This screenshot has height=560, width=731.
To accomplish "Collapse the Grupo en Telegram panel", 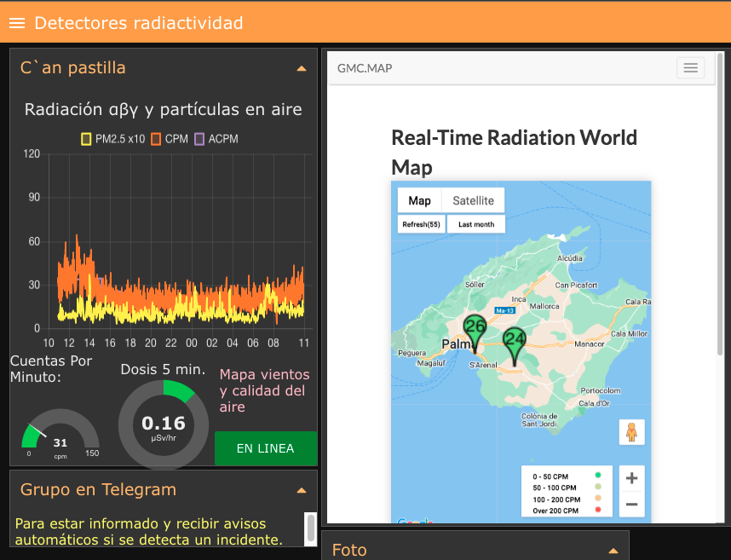I will tap(301, 490).
